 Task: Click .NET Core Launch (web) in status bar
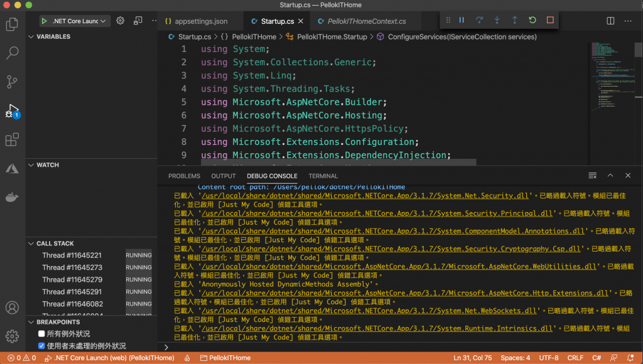(x=109, y=358)
